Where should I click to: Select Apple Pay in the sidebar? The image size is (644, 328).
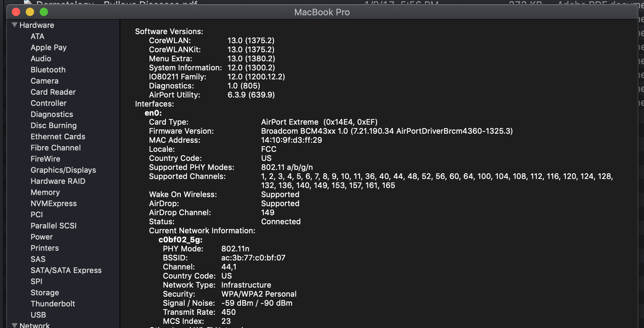click(x=48, y=47)
